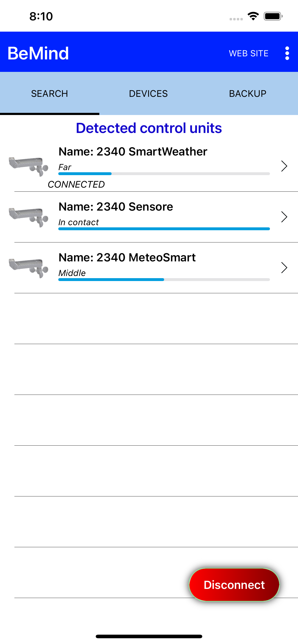The image size is (298, 644).
Task: Open 2340 MeteoSmart details chevron
Action: click(x=284, y=268)
